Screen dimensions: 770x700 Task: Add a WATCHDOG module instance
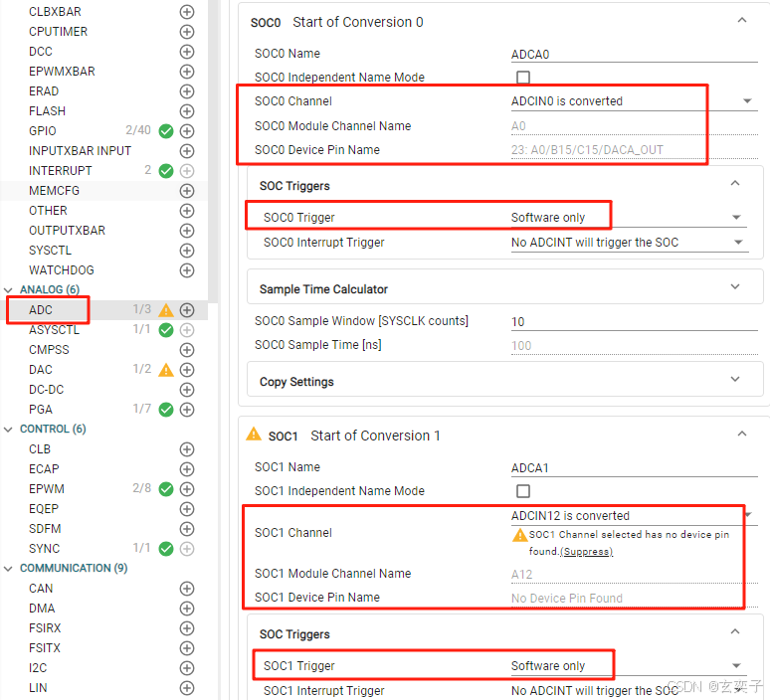click(x=187, y=270)
